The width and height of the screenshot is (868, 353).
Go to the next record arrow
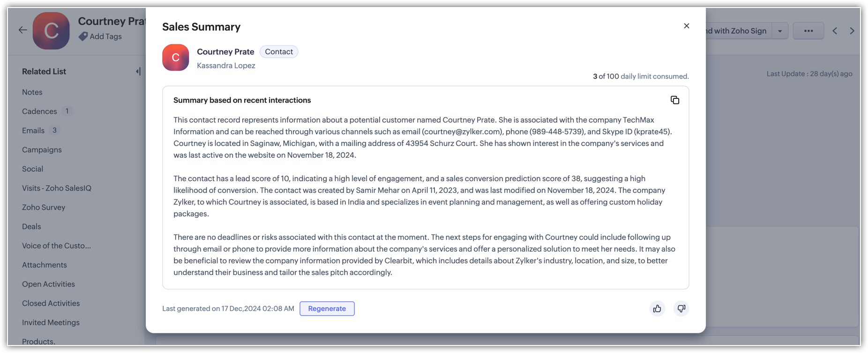(852, 31)
